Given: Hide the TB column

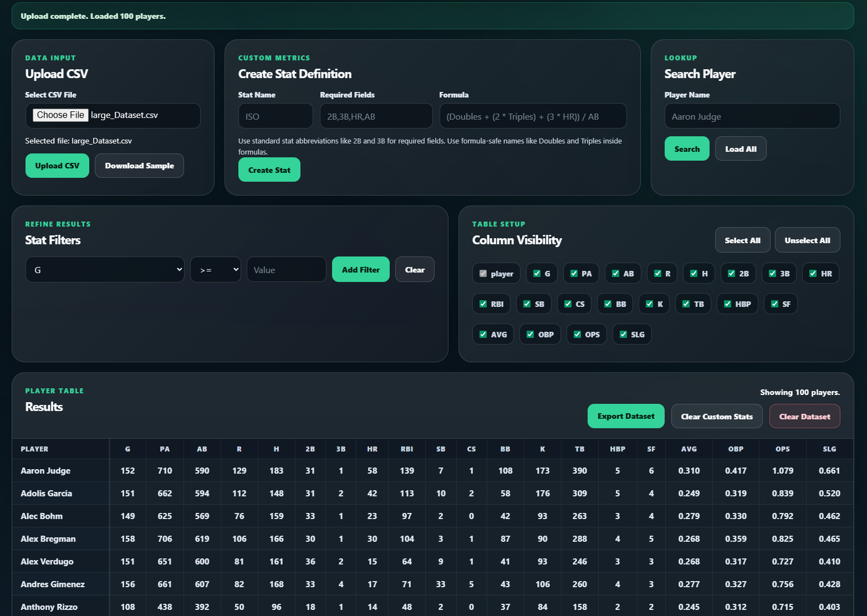Looking at the screenshot, I should (686, 304).
